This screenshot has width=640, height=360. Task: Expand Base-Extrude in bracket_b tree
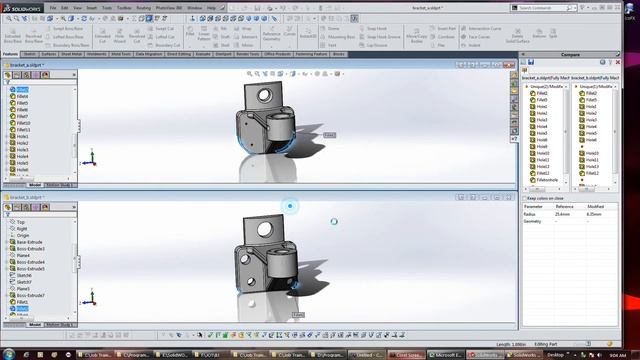(7, 242)
